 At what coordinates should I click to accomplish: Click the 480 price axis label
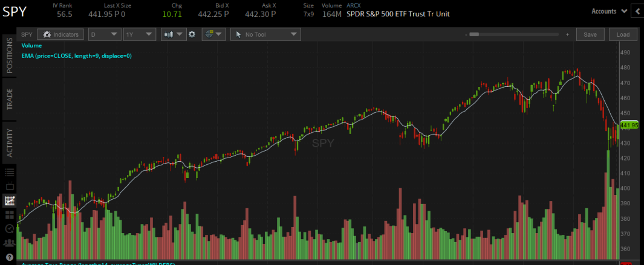[625, 67]
